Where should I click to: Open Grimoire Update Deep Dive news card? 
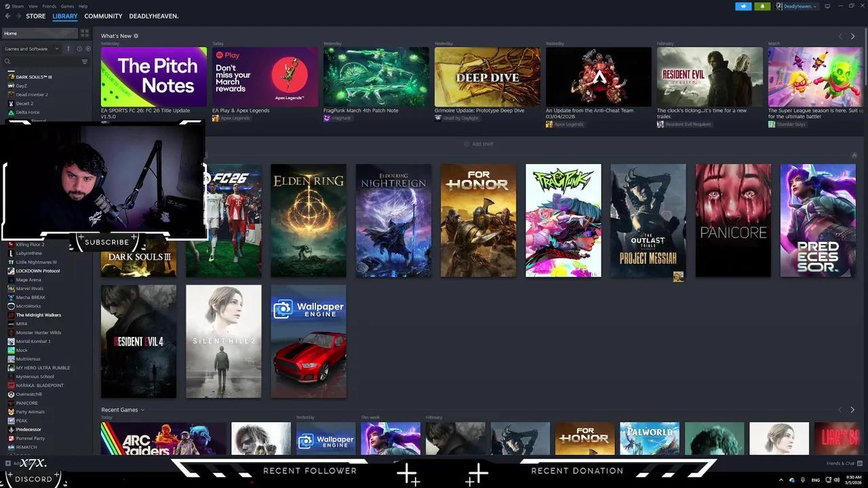tap(488, 77)
